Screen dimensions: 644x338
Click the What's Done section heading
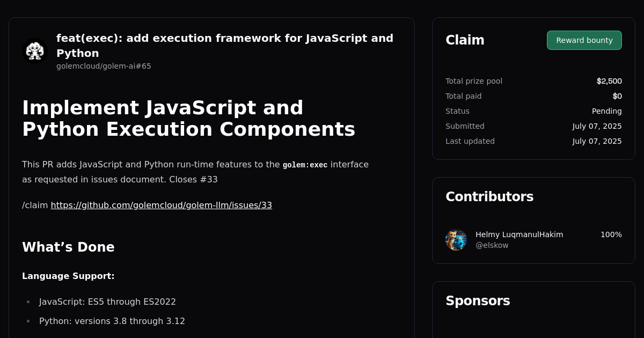coord(68,247)
